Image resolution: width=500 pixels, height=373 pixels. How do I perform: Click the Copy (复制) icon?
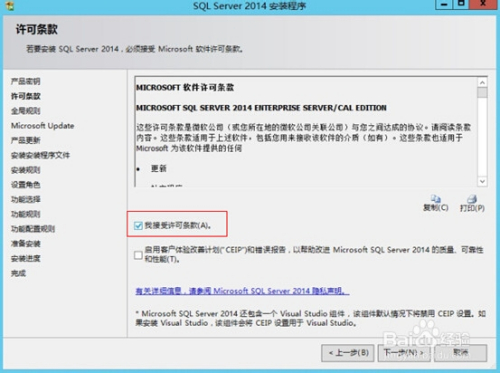tap(436, 199)
